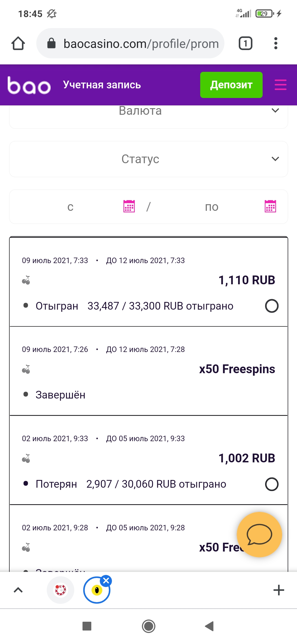Switch to the casino chip tab thumbnail

click(61, 590)
